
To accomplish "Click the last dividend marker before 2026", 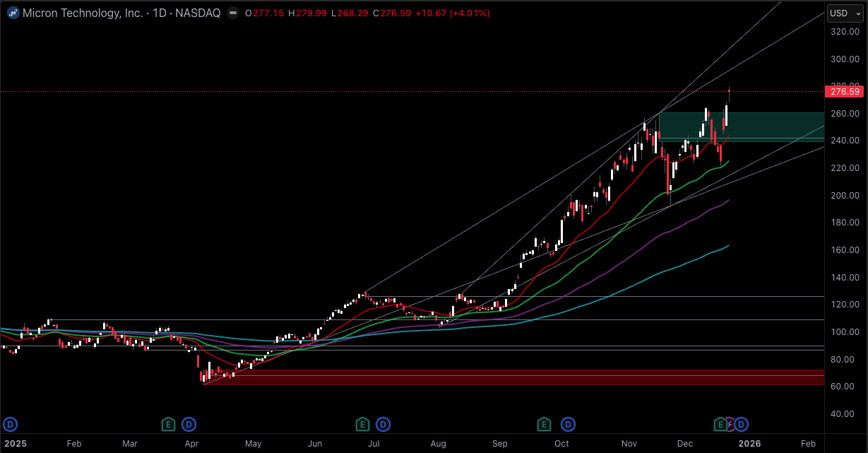I will click(741, 424).
